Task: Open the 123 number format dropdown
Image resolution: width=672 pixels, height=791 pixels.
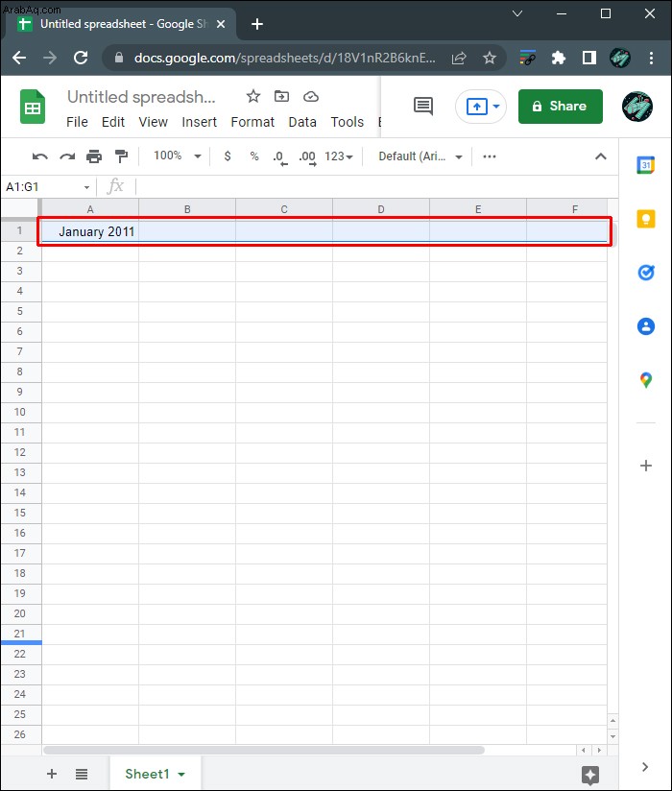Action: [x=339, y=156]
